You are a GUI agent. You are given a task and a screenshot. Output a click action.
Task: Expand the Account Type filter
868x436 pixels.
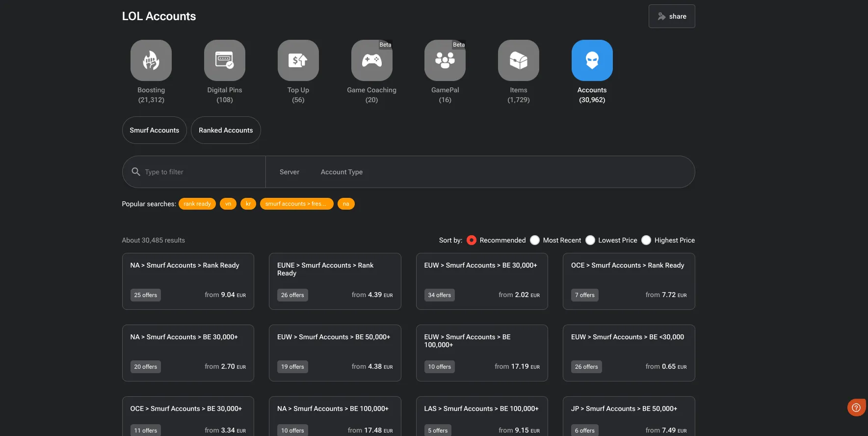click(342, 172)
